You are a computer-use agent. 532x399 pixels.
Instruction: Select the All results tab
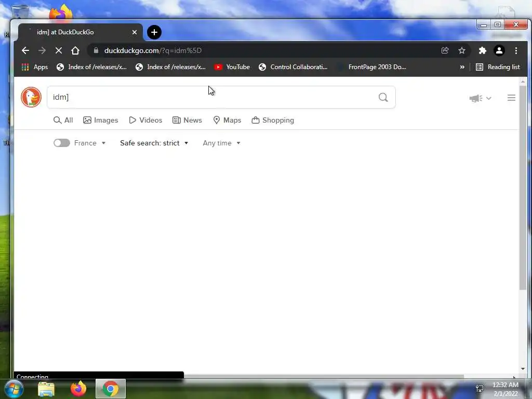63,120
